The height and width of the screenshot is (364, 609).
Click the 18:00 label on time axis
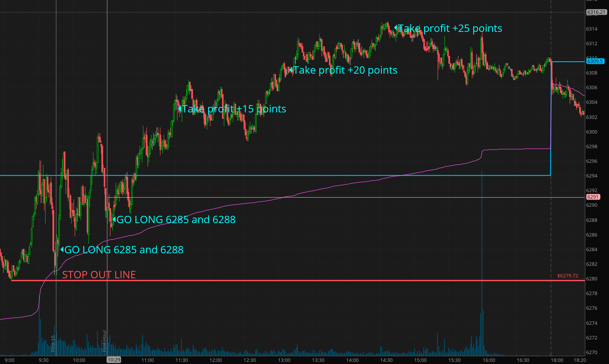pyautogui.click(x=557, y=360)
